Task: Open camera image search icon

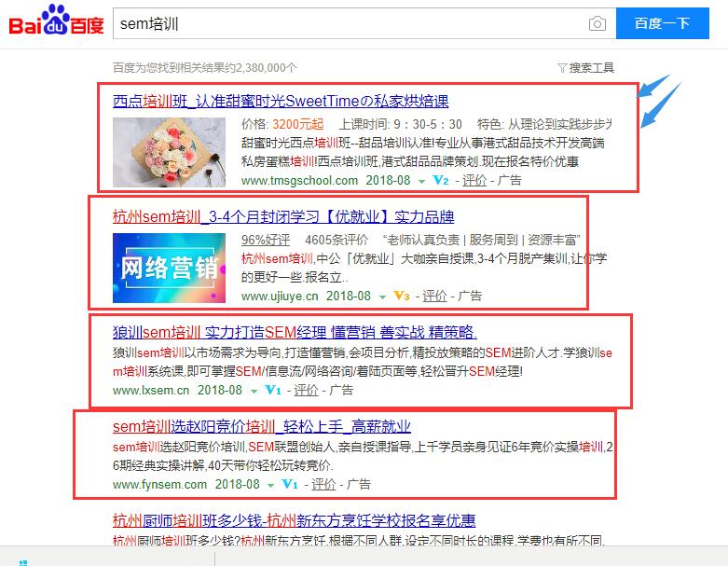Action: 598,23
